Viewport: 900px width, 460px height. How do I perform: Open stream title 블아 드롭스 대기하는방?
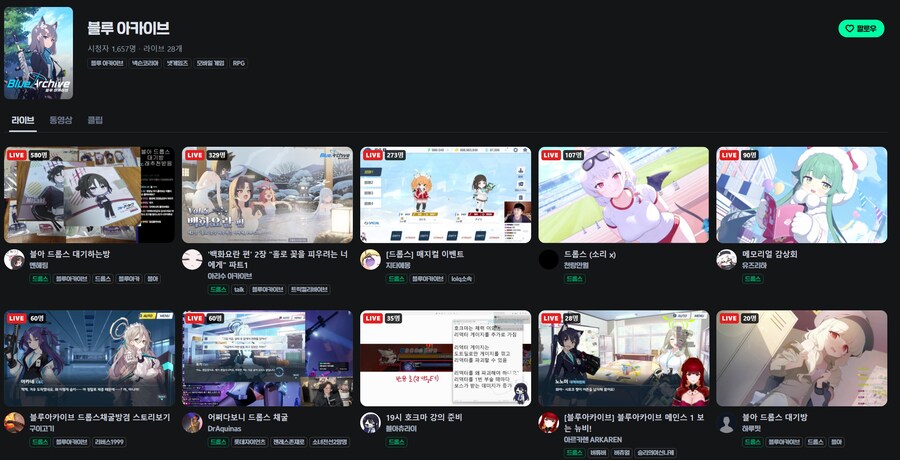[x=69, y=254]
